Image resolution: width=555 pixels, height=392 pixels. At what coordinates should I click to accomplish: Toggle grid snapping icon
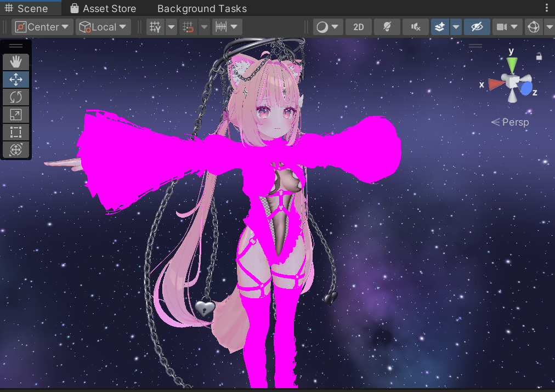pos(188,27)
